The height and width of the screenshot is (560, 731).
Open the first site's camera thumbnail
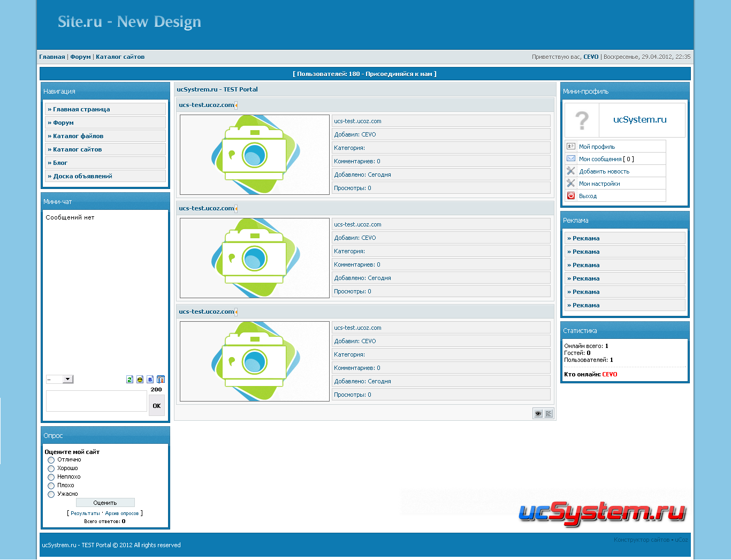(255, 155)
